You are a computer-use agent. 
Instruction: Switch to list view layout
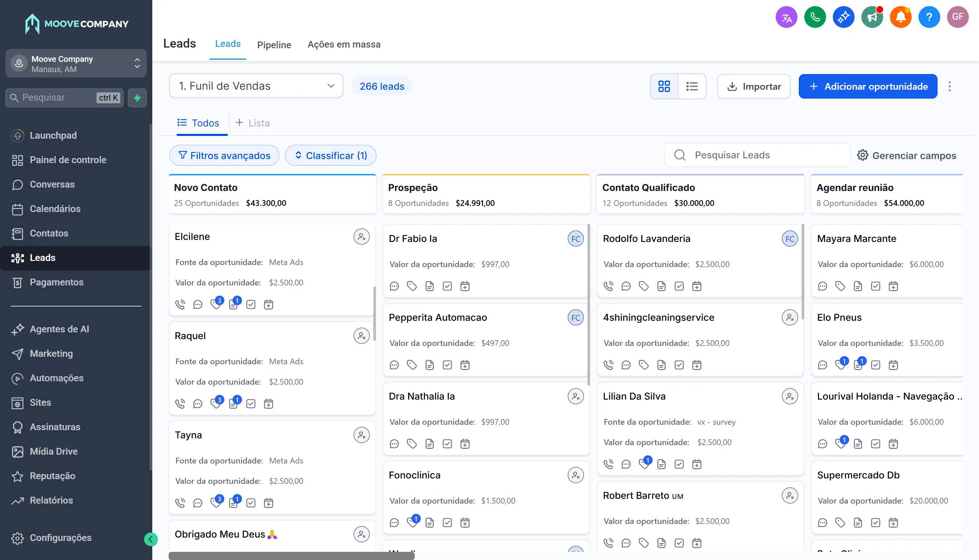tap(692, 86)
